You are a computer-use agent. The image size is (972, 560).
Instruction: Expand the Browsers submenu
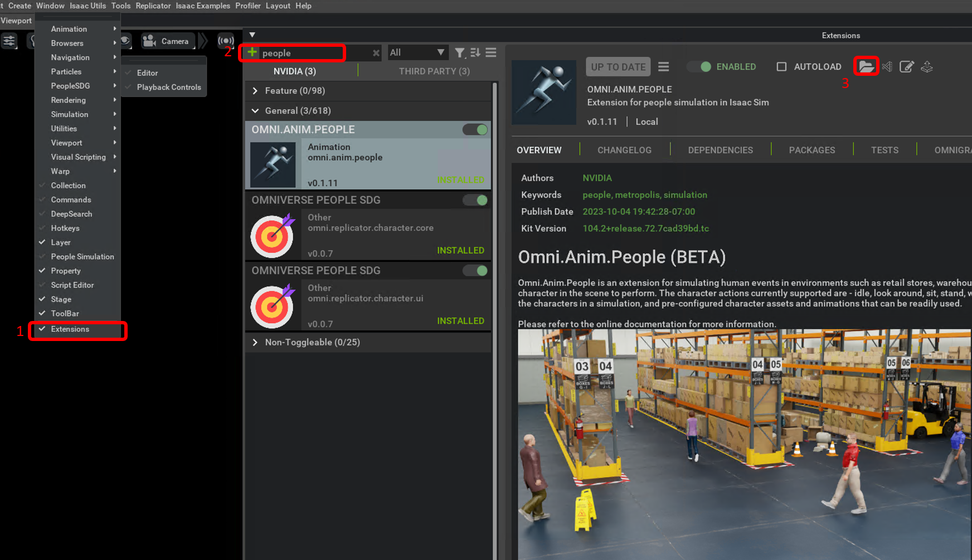coord(77,43)
